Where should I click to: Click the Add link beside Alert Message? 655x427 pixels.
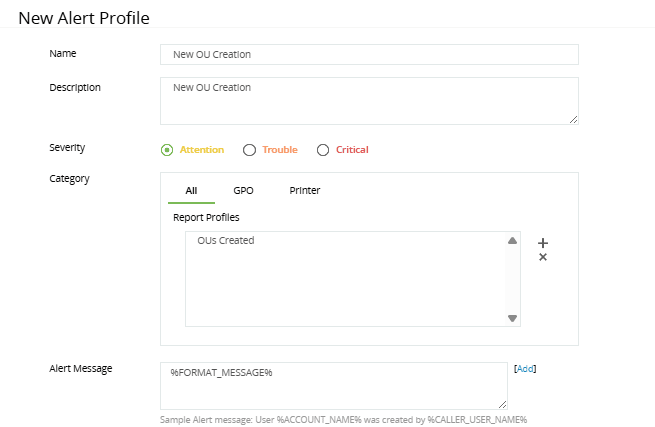(x=525, y=369)
